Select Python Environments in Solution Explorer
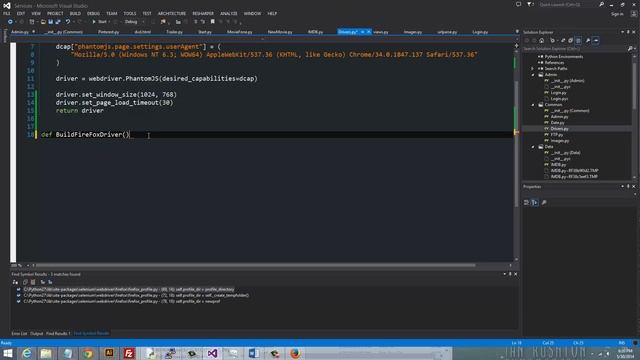 [x=563, y=57]
